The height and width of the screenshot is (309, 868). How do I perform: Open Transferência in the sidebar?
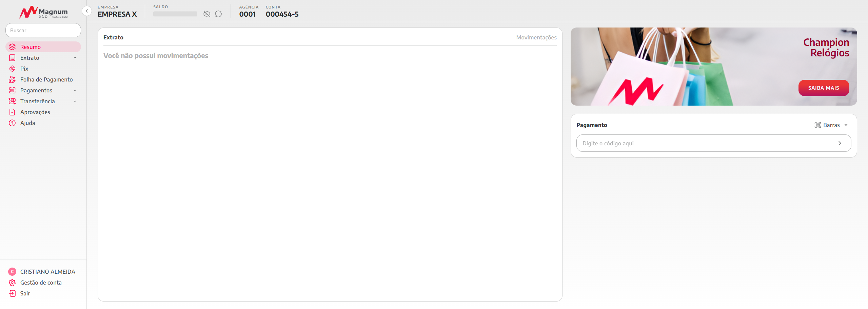(43, 101)
